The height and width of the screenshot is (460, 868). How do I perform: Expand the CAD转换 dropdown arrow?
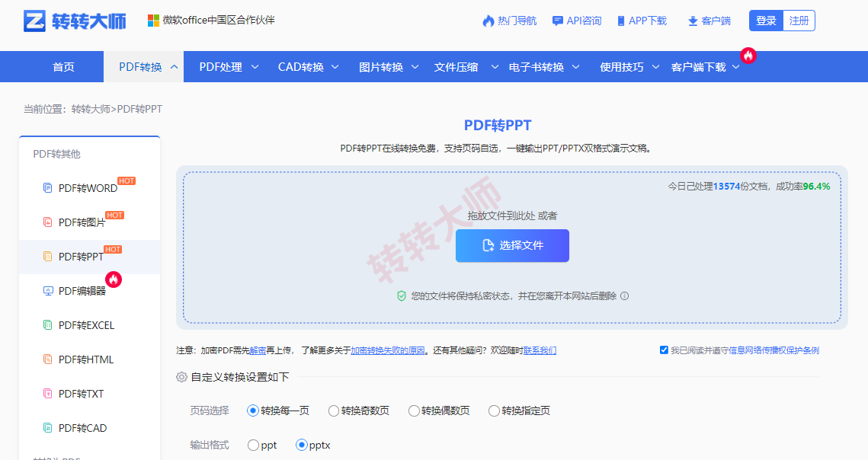(335, 67)
